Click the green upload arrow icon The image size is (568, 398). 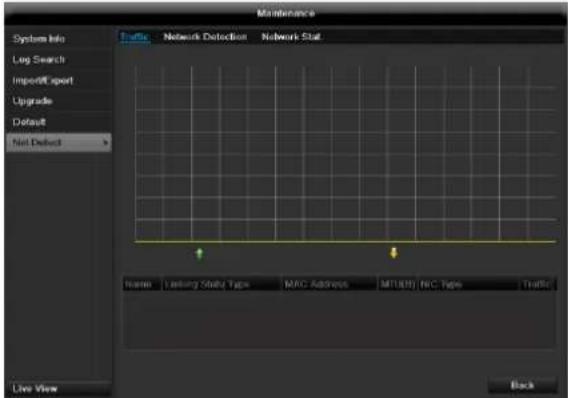point(199,254)
